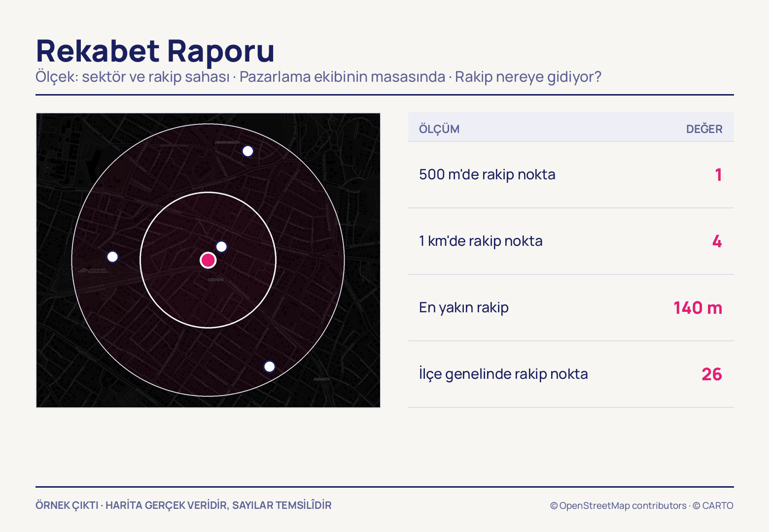Click the En yakın rakip label
Image resolution: width=769 pixels, height=532 pixels.
click(463, 307)
